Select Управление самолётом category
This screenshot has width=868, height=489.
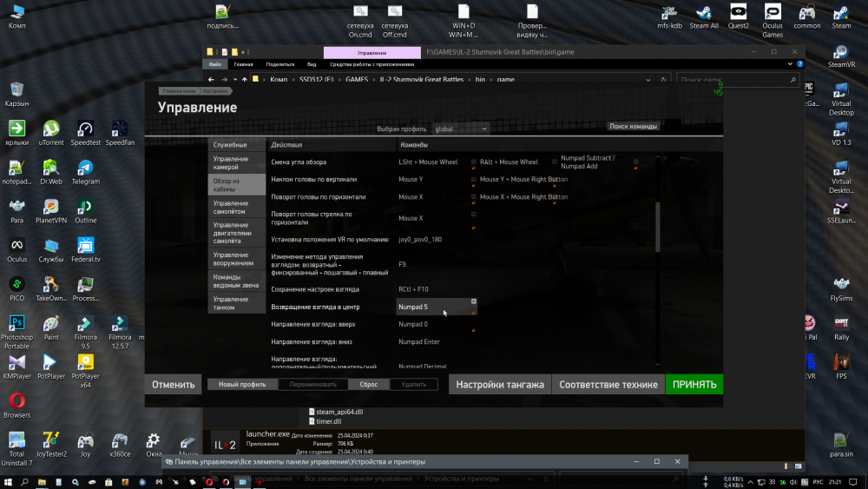[x=236, y=207]
